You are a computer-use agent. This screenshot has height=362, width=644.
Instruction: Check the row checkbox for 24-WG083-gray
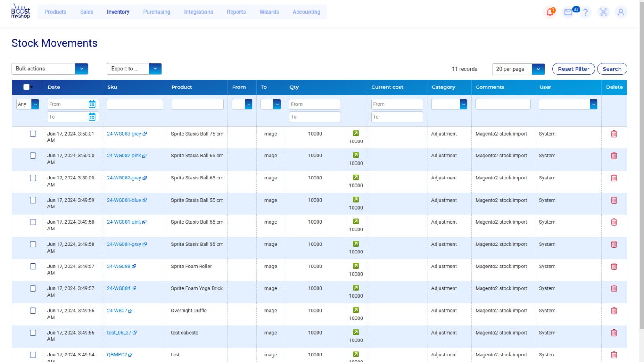pyautogui.click(x=33, y=134)
